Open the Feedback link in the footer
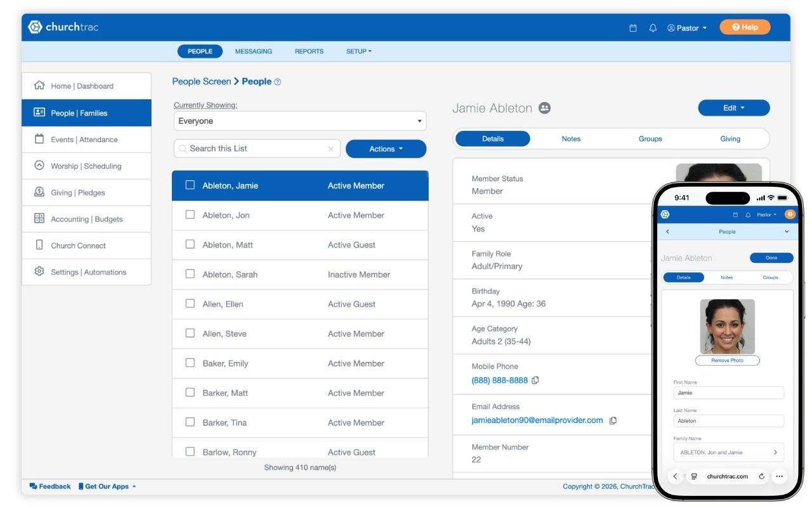Viewport: 812px width, 508px height. coord(50,486)
